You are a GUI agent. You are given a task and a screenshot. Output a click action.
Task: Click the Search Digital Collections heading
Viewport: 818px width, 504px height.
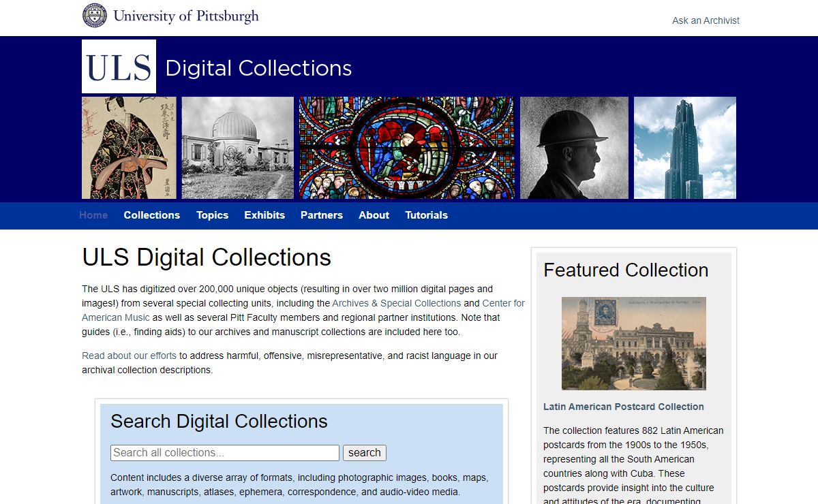coord(219,422)
